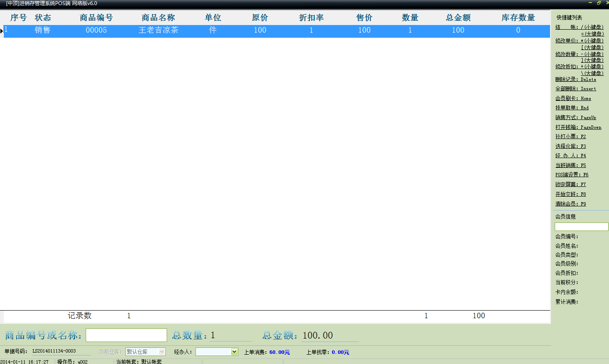Image resolution: width=609 pixels, height=364 pixels.
Task: Click the 上单找零 0.00元 value
Action: pyautogui.click(x=341, y=352)
